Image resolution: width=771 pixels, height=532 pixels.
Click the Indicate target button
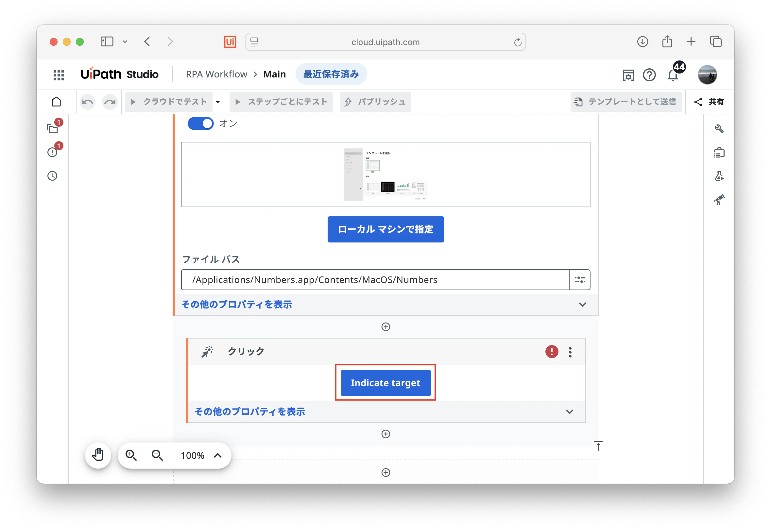[385, 383]
